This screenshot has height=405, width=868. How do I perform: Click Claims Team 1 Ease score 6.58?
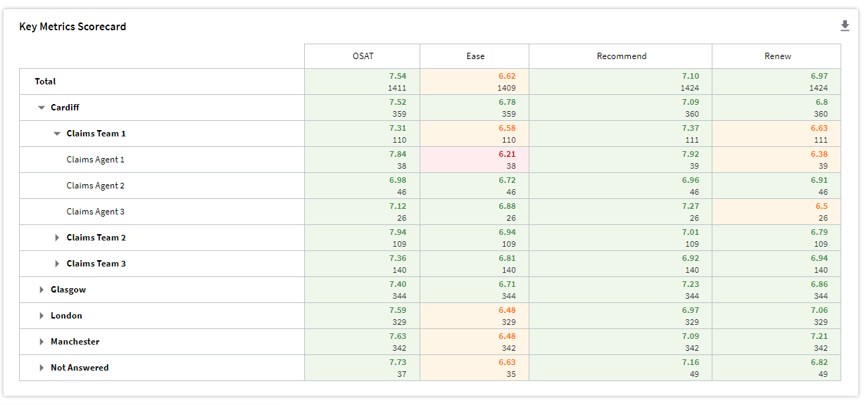point(507,128)
